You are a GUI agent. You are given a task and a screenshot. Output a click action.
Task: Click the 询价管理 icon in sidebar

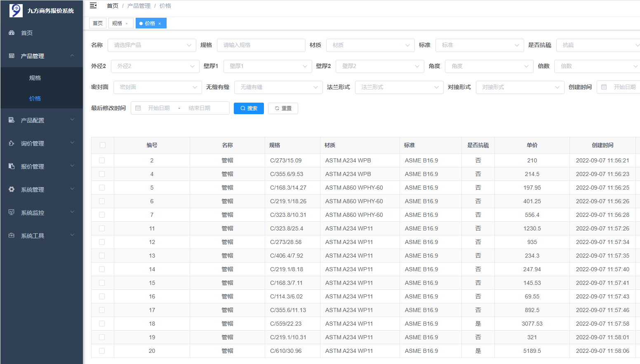(12, 143)
